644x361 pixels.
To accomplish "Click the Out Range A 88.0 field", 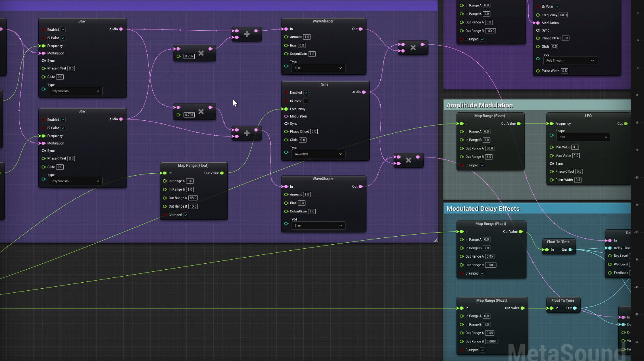I will click(193, 198).
